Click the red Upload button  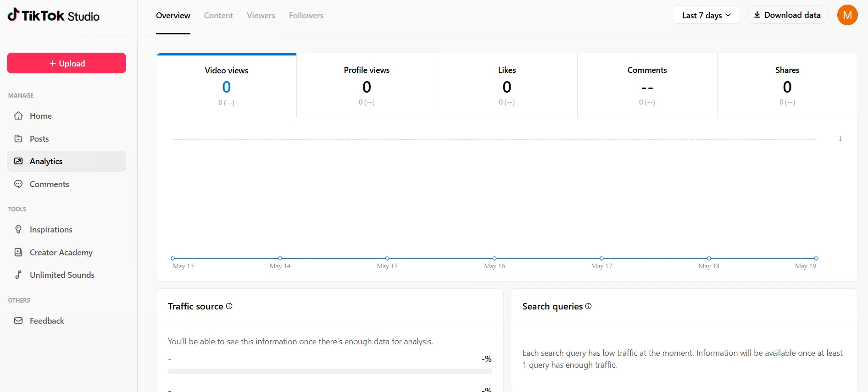click(x=67, y=63)
